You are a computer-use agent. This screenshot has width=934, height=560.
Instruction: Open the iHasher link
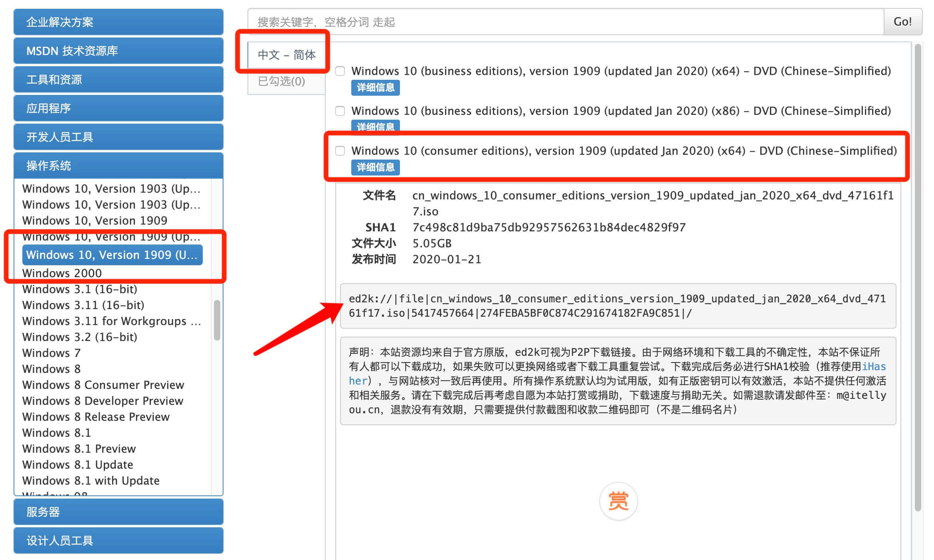pyautogui.click(x=873, y=367)
